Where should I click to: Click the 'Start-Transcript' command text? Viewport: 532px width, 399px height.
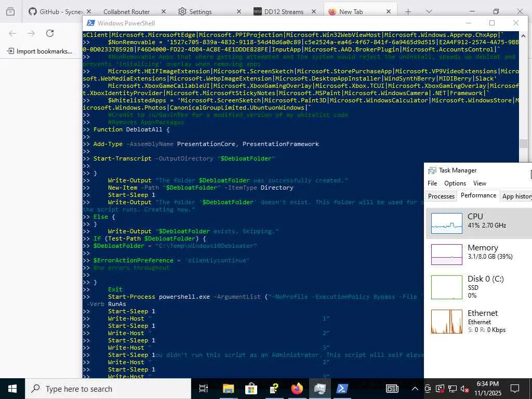123,158
